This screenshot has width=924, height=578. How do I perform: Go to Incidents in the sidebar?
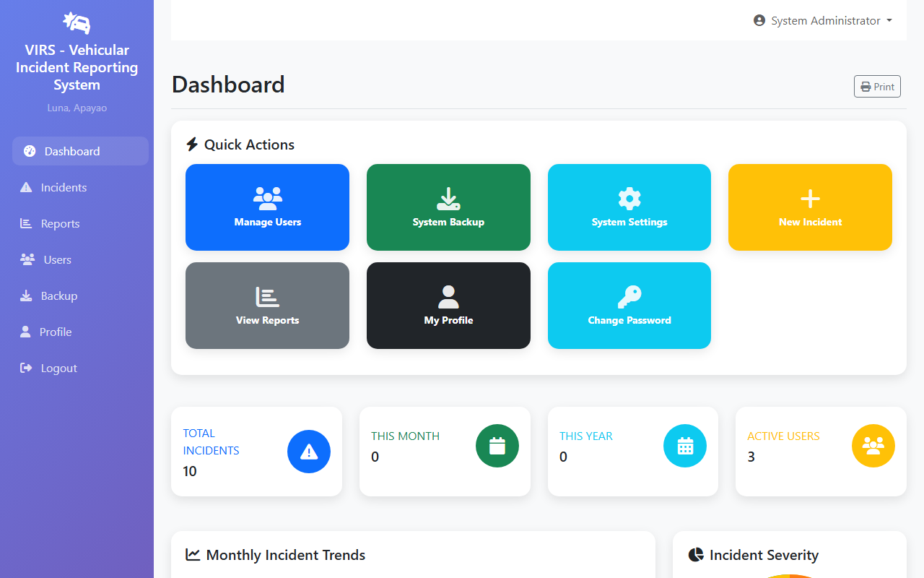80,187
